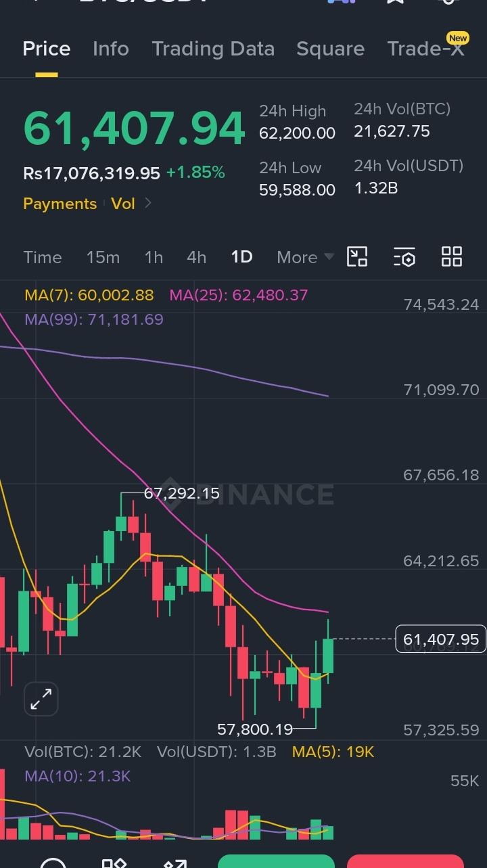Expand chart to fullscreen

[x=41, y=699]
